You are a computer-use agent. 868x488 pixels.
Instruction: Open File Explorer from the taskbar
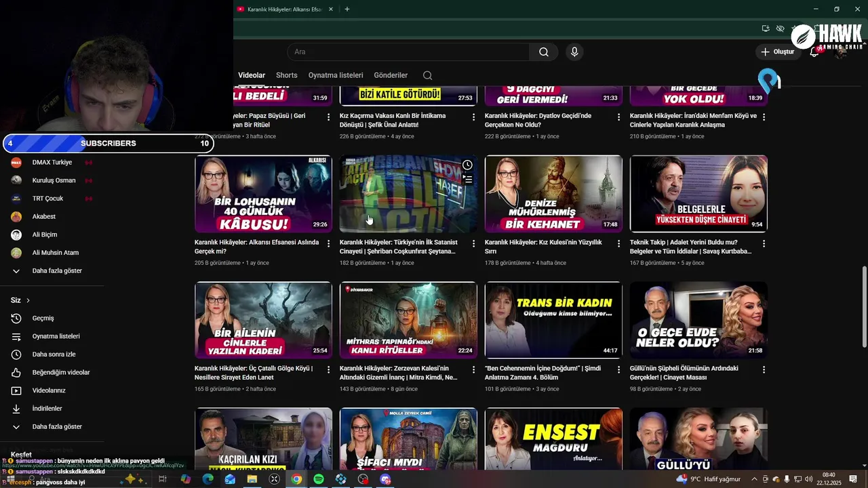click(252, 479)
